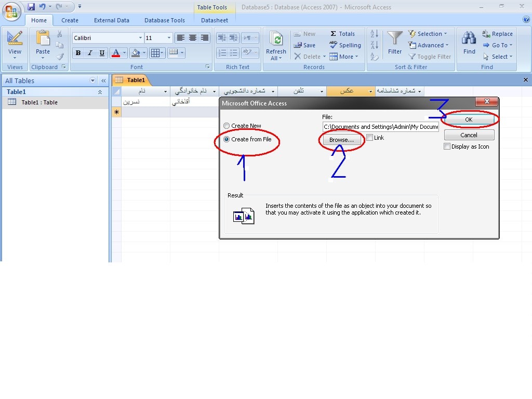The height and width of the screenshot is (399, 532).
Task: Open gridlines button in Font group
Action: (x=157, y=53)
